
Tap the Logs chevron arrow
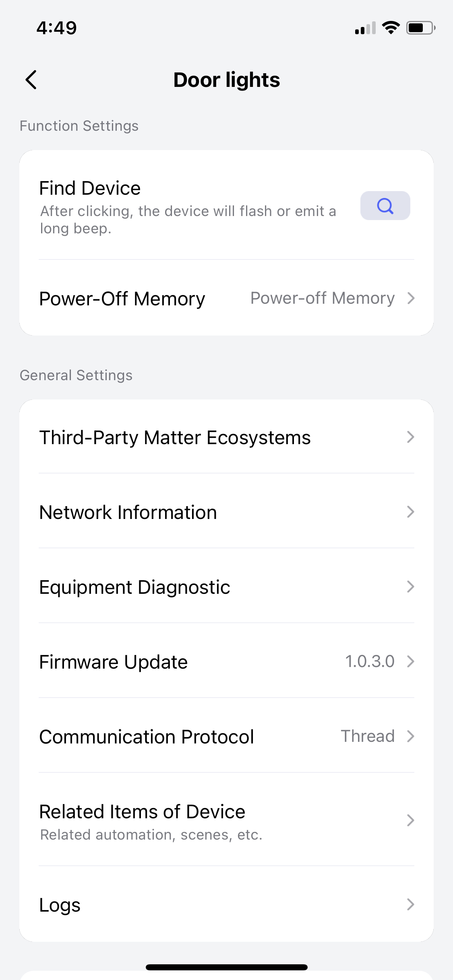410,904
